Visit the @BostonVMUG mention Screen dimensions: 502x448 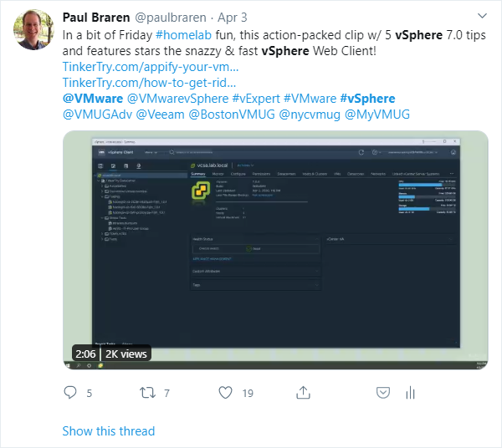(x=232, y=115)
